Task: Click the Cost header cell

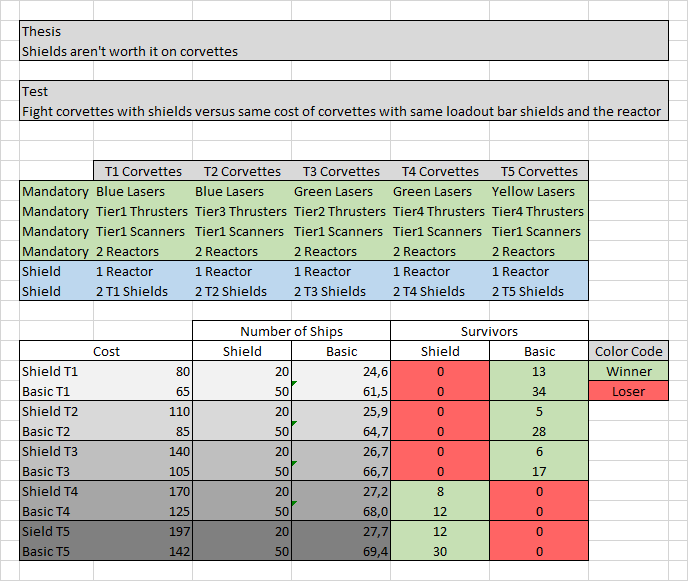Action: coord(106,351)
